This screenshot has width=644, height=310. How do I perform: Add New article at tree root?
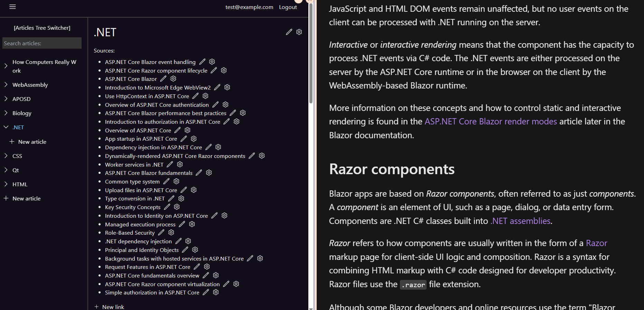tap(22, 198)
